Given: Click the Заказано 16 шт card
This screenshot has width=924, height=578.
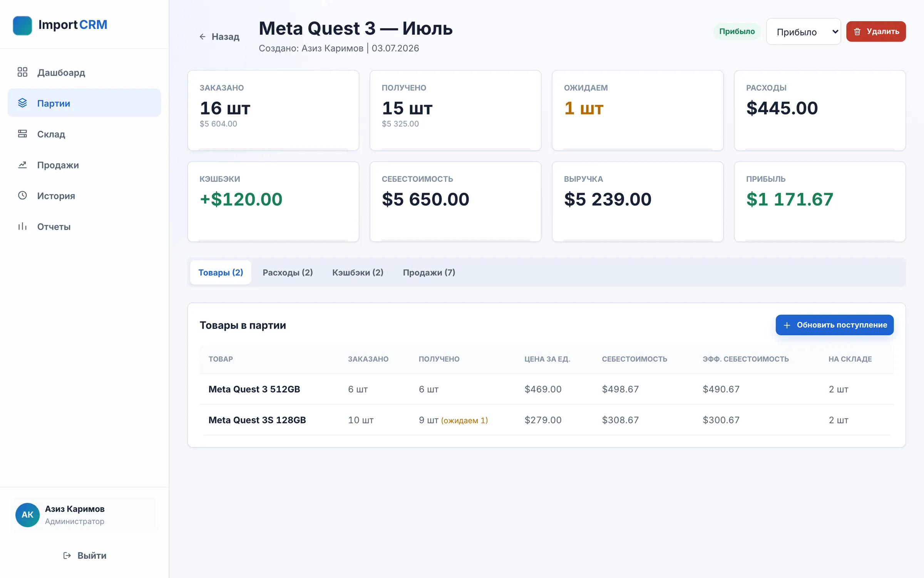Looking at the screenshot, I should tap(273, 110).
